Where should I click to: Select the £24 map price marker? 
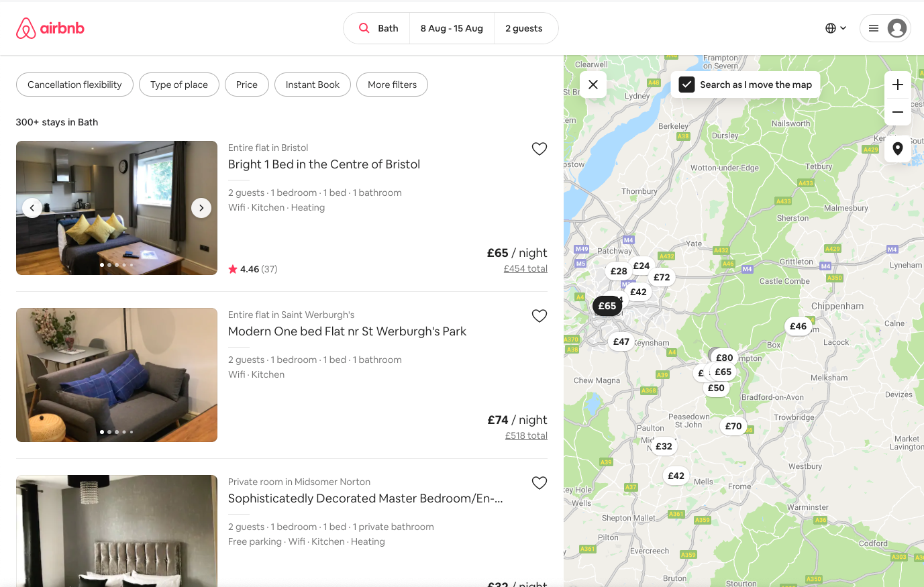[x=641, y=266]
